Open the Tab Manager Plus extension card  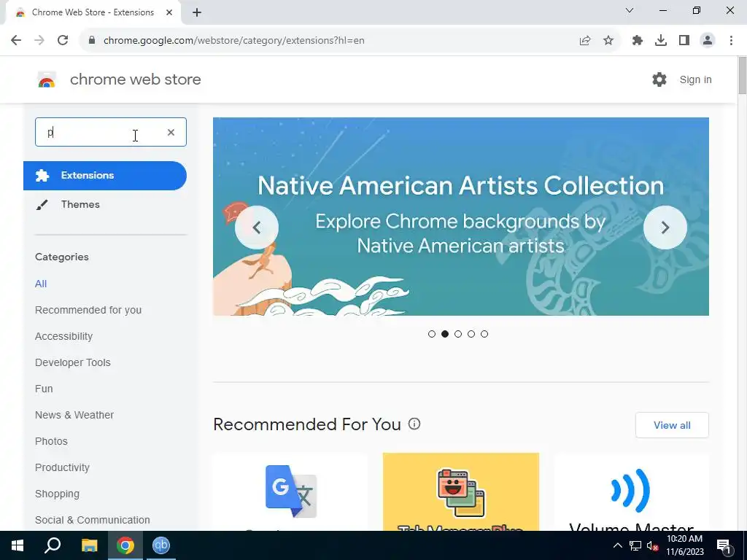[461, 492]
